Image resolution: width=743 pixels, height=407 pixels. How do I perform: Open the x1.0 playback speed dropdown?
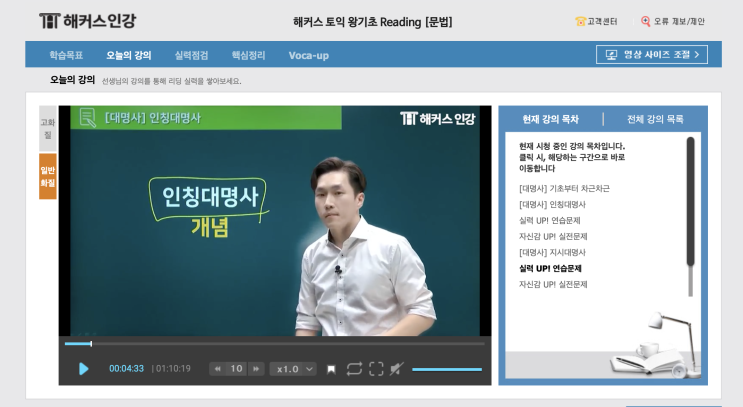[x=292, y=369]
